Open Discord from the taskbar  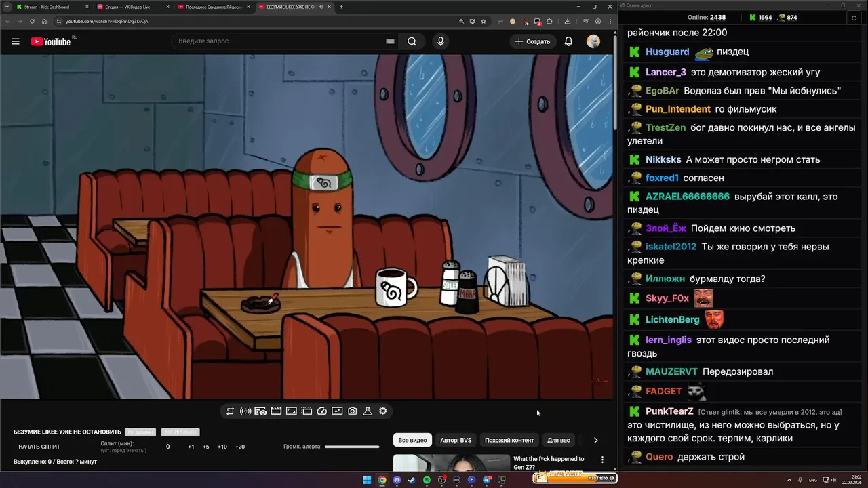click(397, 480)
